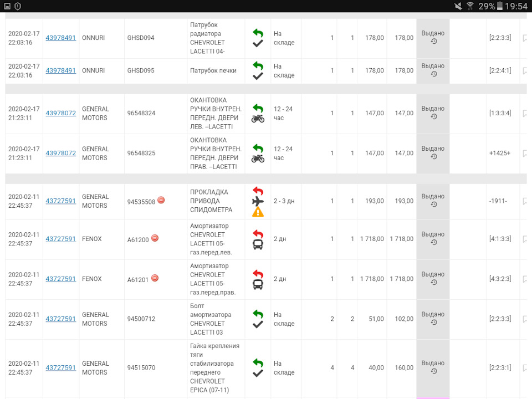Screen dimensions: 532x399
Task: Click red no-return badge next to 94535508
Action: tap(161, 200)
